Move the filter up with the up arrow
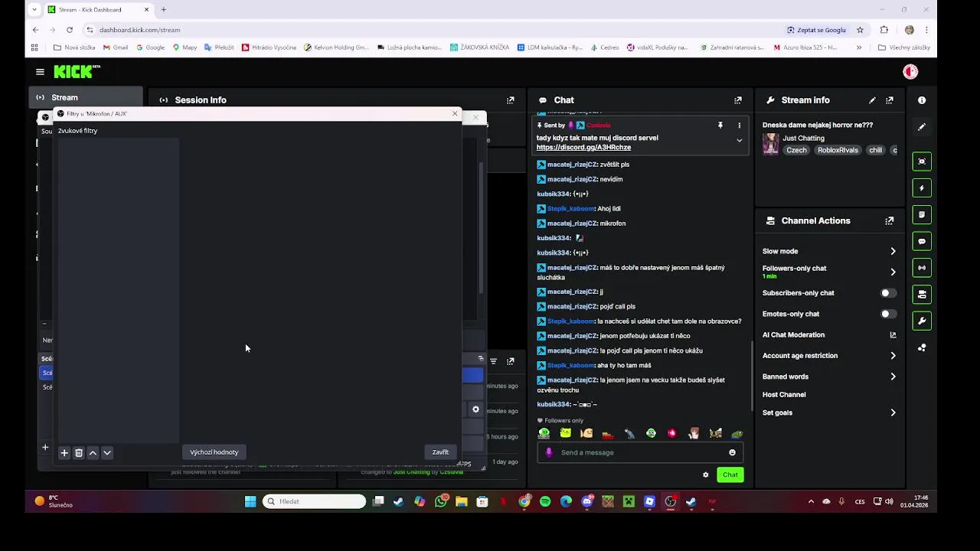Image resolution: width=980 pixels, height=551 pixels. (x=93, y=453)
